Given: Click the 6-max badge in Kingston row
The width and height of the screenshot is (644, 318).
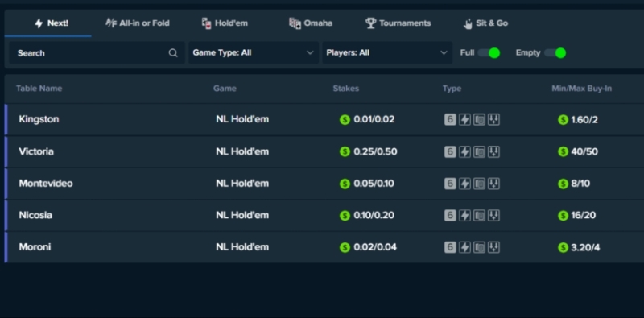Looking at the screenshot, I should pos(450,120).
